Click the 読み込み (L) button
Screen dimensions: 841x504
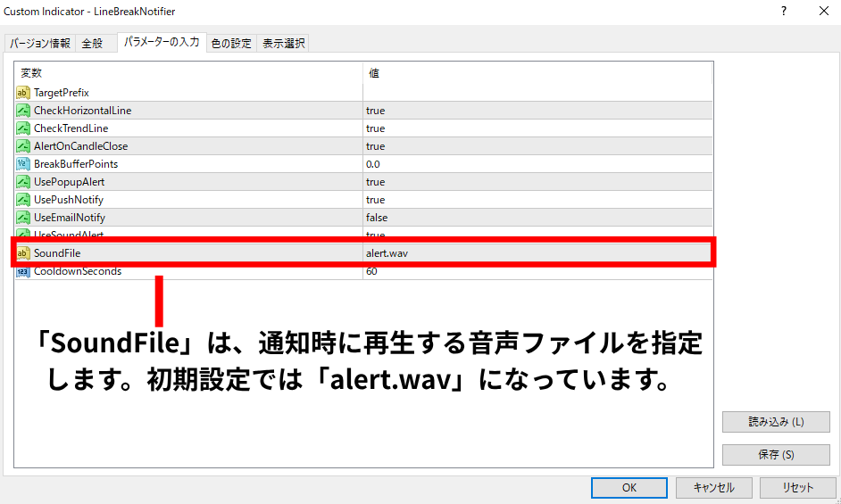pyautogui.click(x=775, y=422)
